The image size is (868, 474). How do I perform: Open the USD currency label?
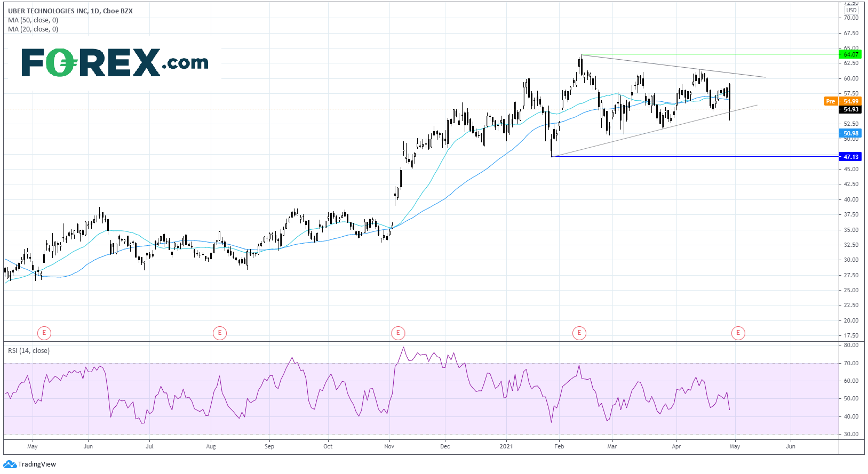click(x=851, y=10)
